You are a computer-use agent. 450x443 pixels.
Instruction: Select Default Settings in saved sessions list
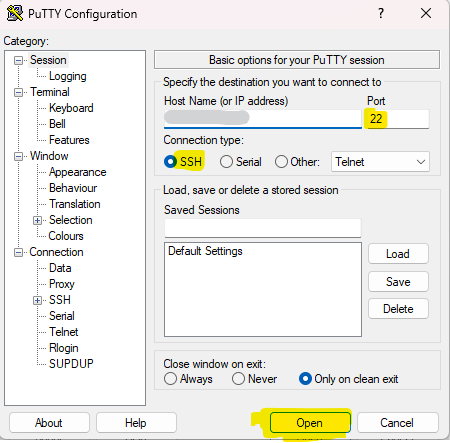point(205,251)
